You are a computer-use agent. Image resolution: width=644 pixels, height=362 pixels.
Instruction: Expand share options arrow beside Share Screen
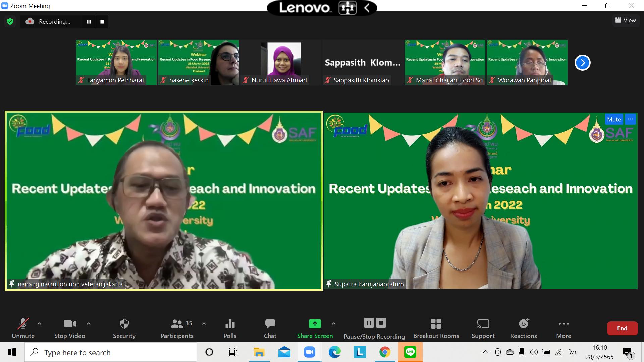(x=333, y=324)
